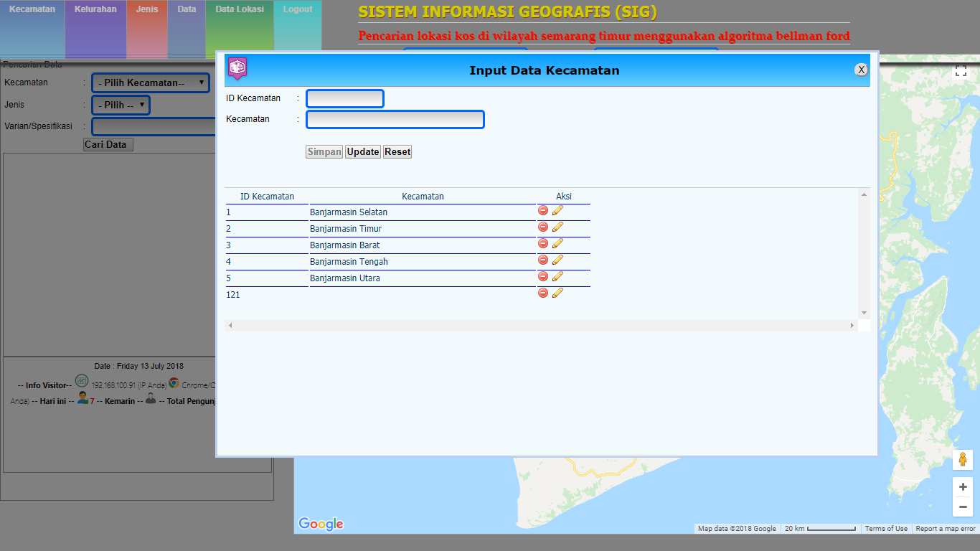Edit the Banjarmasin Timur row

click(557, 227)
